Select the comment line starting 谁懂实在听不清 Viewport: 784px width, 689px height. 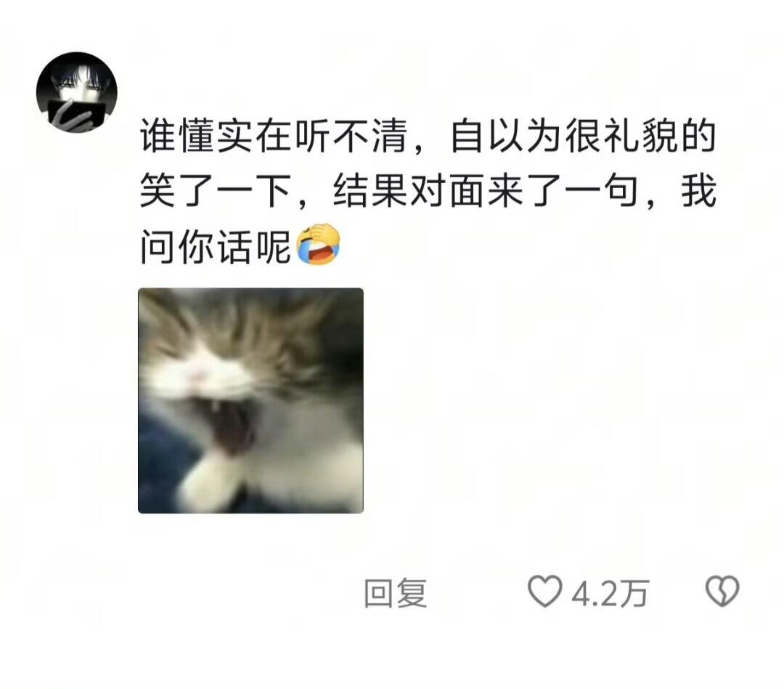click(x=428, y=136)
